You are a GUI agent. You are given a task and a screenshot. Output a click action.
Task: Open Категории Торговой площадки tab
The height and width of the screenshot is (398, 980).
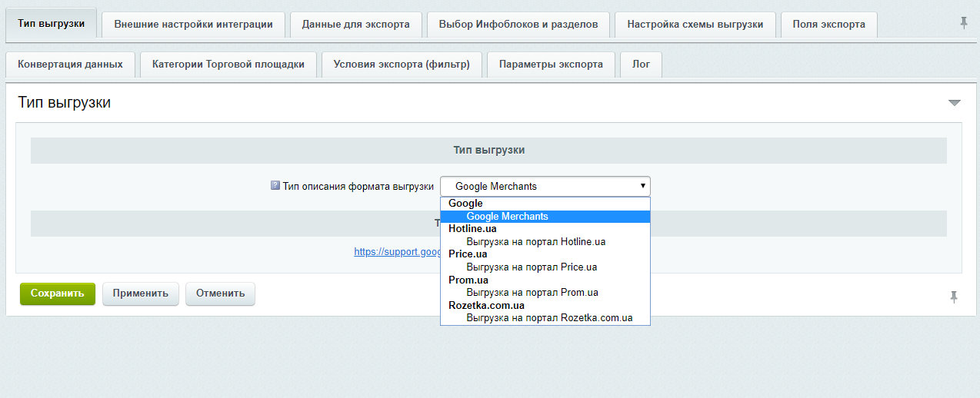(x=228, y=64)
